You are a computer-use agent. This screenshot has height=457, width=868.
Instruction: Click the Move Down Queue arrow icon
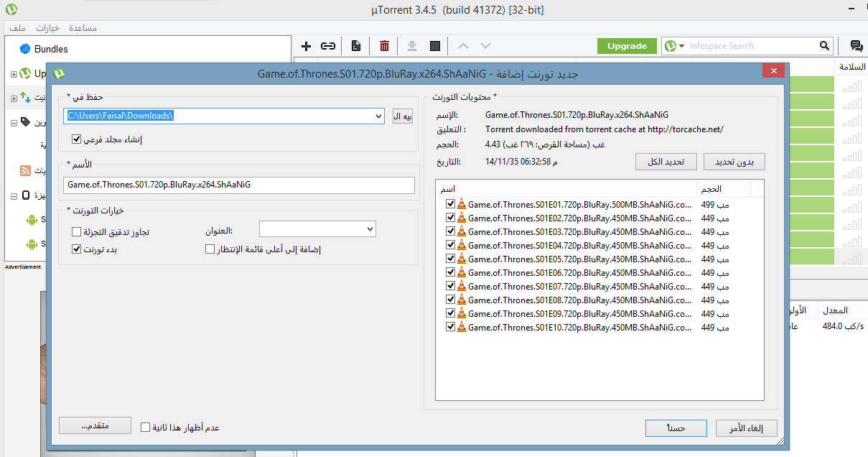[485, 46]
